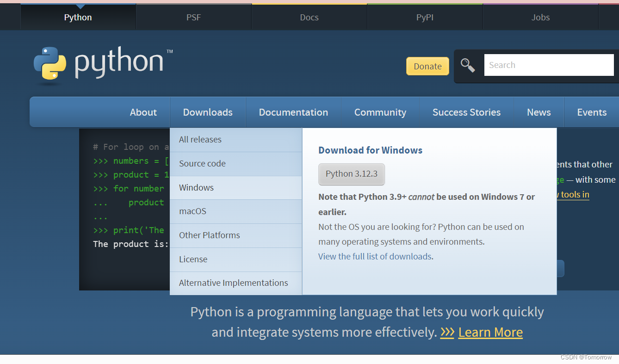Open the Docs section

(309, 17)
